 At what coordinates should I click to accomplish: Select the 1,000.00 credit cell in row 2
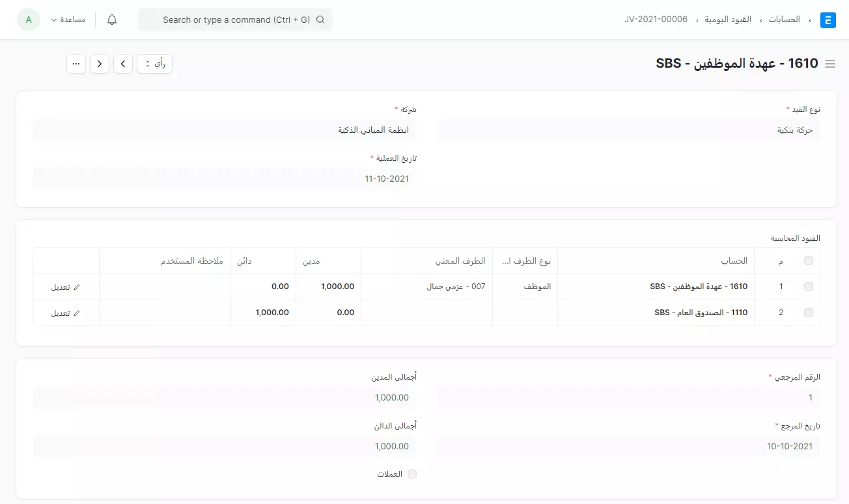[263, 313]
